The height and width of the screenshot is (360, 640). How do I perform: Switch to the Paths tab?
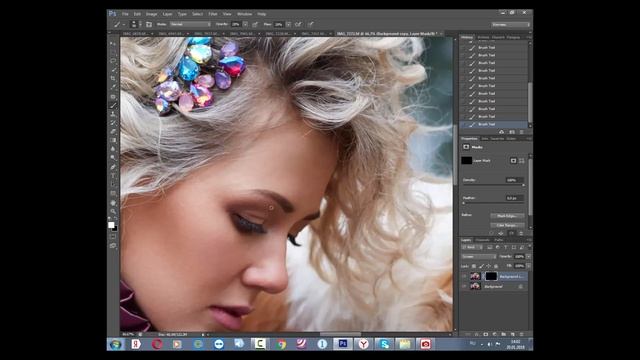pyautogui.click(x=499, y=240)
